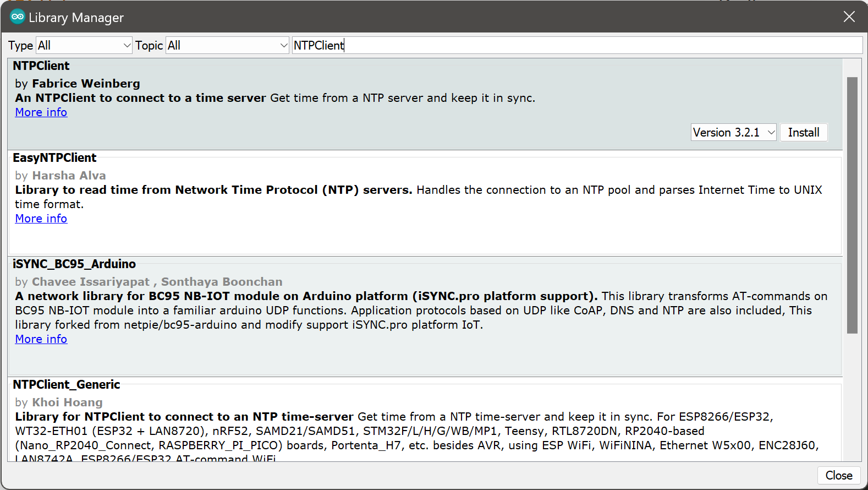This screenshot has width=868, height=490.
Task: Click 'Library to read time from Network Time Protocol' text
Action: (x=213, y=190)
